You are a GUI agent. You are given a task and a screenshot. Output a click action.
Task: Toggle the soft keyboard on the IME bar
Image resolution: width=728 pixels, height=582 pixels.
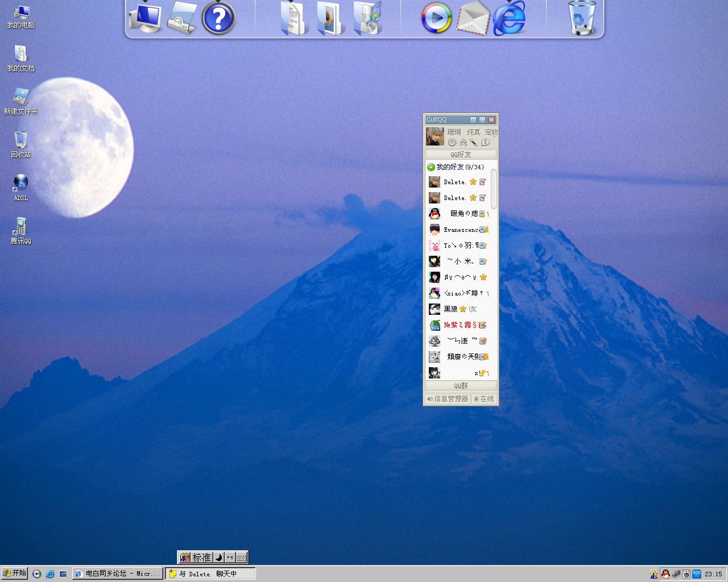tap(241, 558)
